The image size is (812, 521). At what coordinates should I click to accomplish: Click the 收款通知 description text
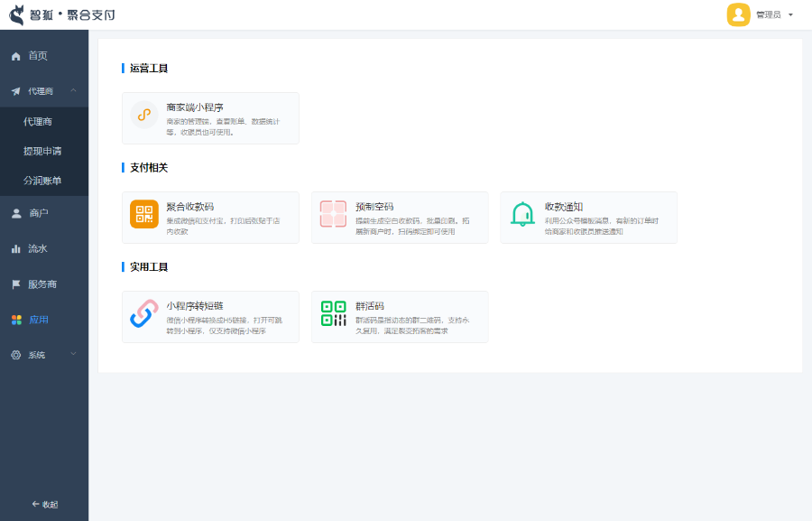pyautogui.click(x=602, y=226)
